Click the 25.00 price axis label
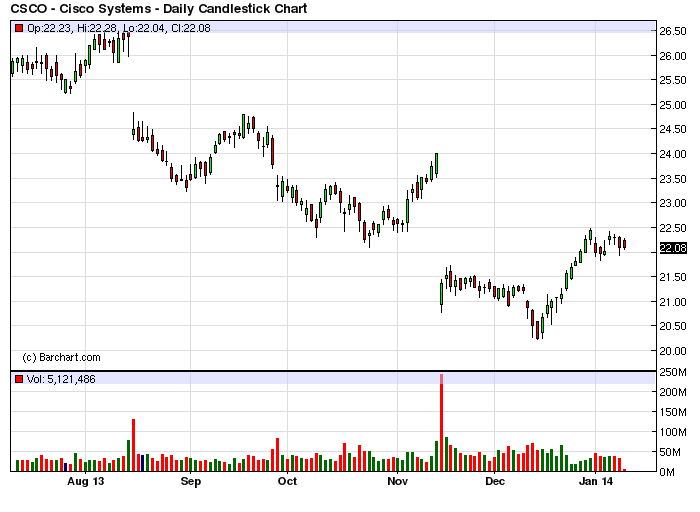This screenshot has width=700, height=512. [x=673, y=105]
